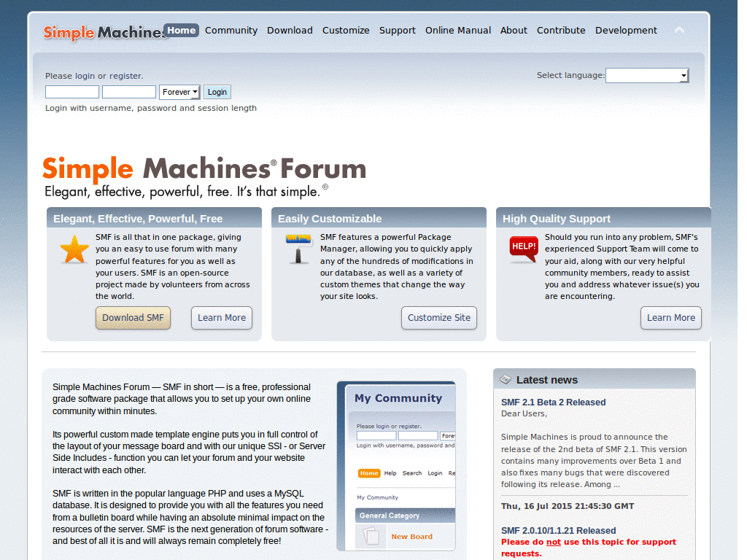Focus the username input field
This screenshot has width=747, height=560.
click(x=72, y=92)
